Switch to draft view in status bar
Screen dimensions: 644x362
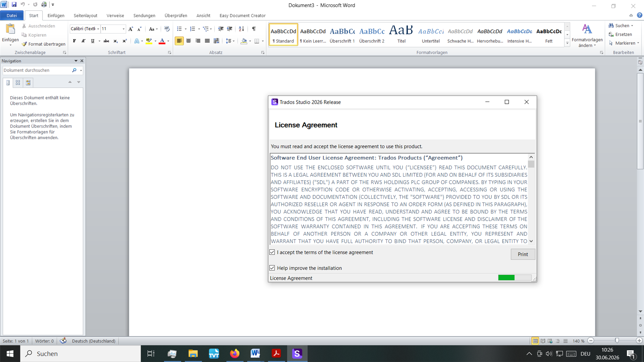click(x=565, y=341)
